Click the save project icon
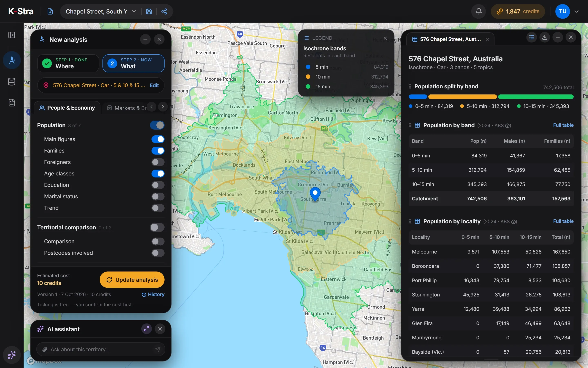 tap(149, 11)
